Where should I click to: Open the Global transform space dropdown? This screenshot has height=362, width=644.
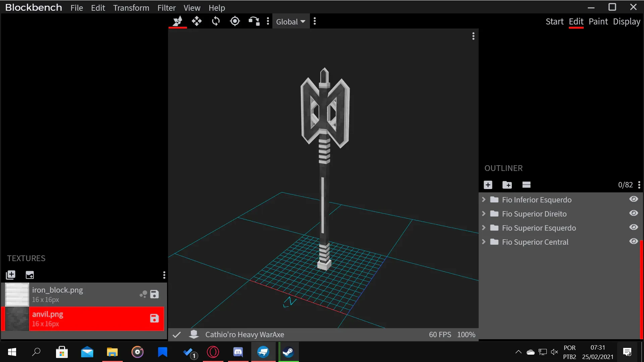290,21
